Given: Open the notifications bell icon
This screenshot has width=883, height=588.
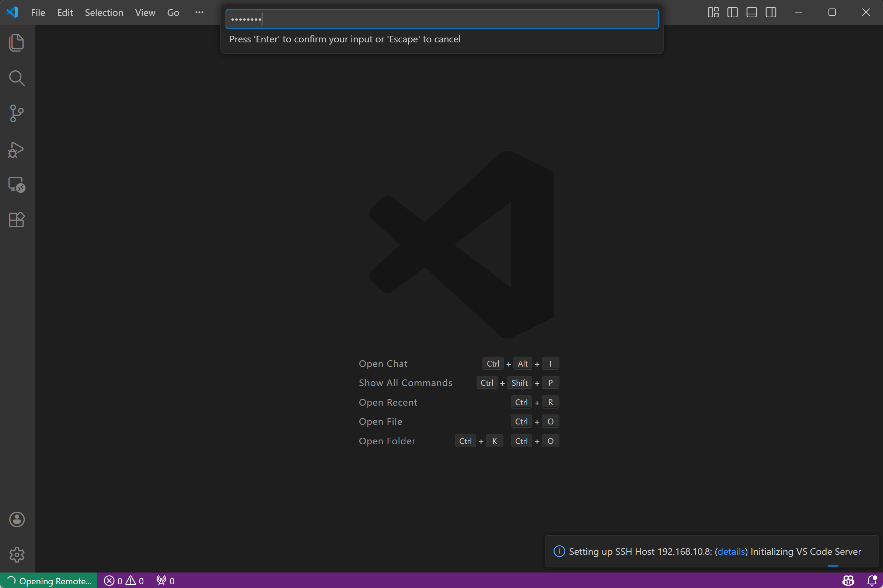Looking at the screenshot, I should pyautogui.click(x=872, y=581).
